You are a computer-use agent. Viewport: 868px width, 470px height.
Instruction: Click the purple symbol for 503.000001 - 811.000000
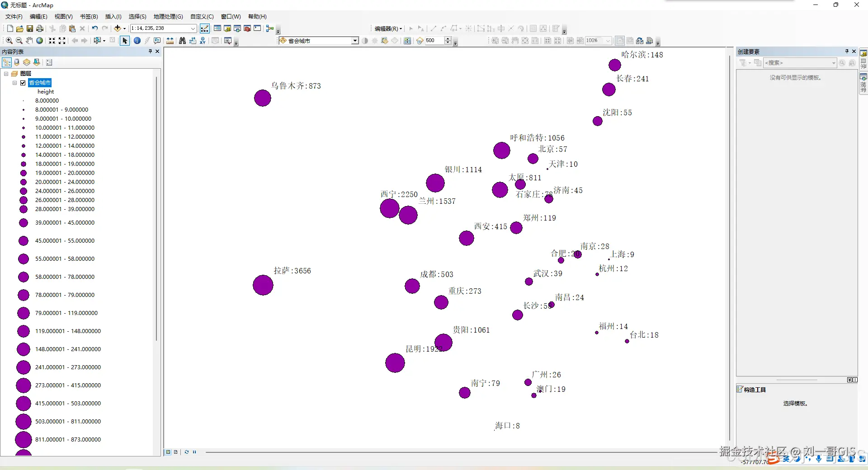pos(24,421)
